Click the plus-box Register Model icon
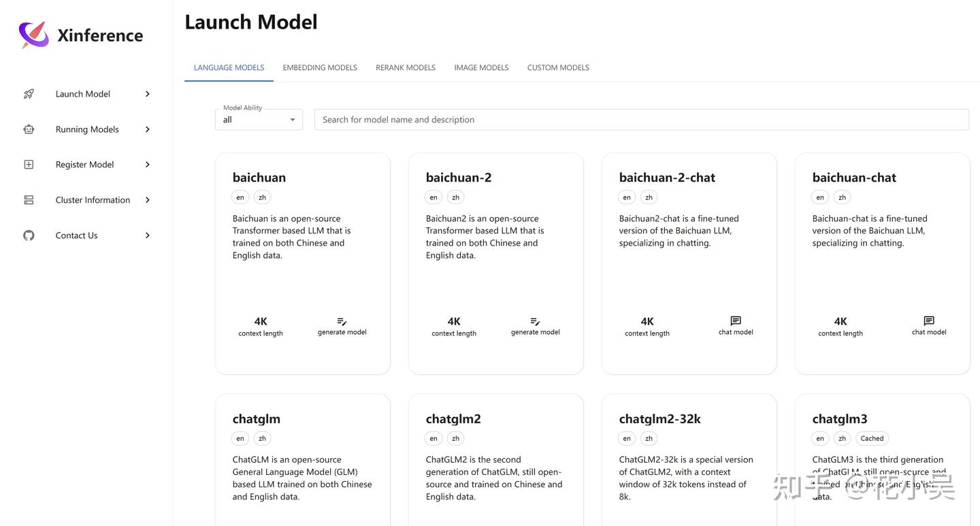 point(29,165)
